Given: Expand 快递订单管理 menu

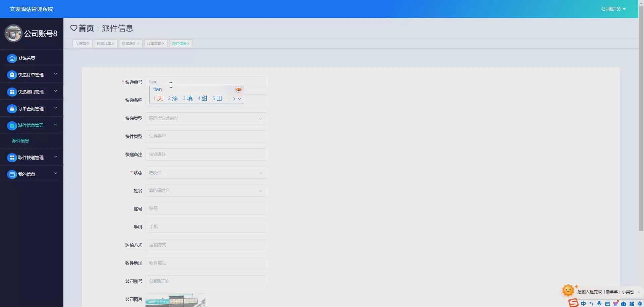Looking at the screenshot, I should 56,74.
